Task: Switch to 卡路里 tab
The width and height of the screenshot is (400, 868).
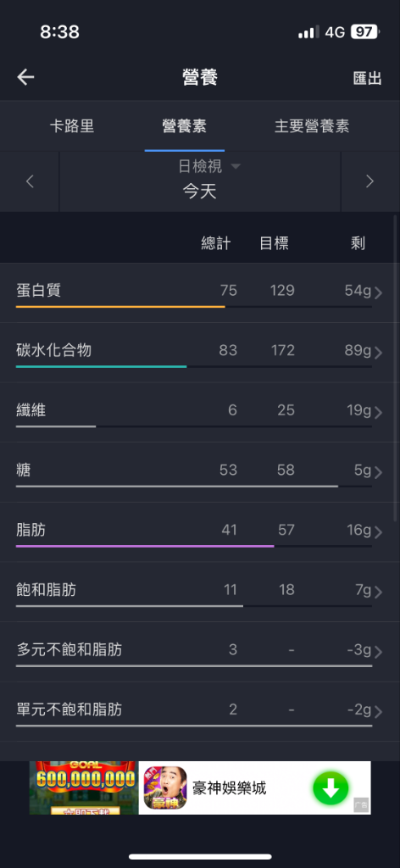Action: (x=72, y=125)
